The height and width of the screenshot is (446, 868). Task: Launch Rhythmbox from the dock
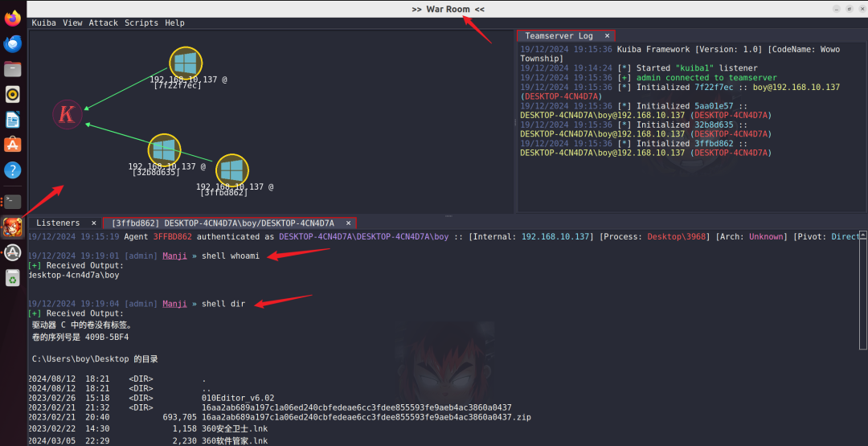point(13,94)
